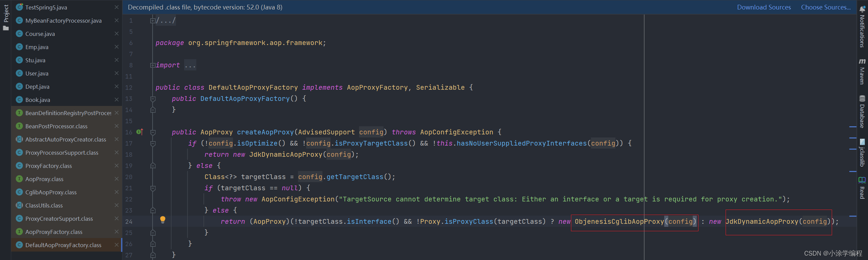Open the Project tool window
Viewport: 868px width, 260px height.
tap(6, 17)
